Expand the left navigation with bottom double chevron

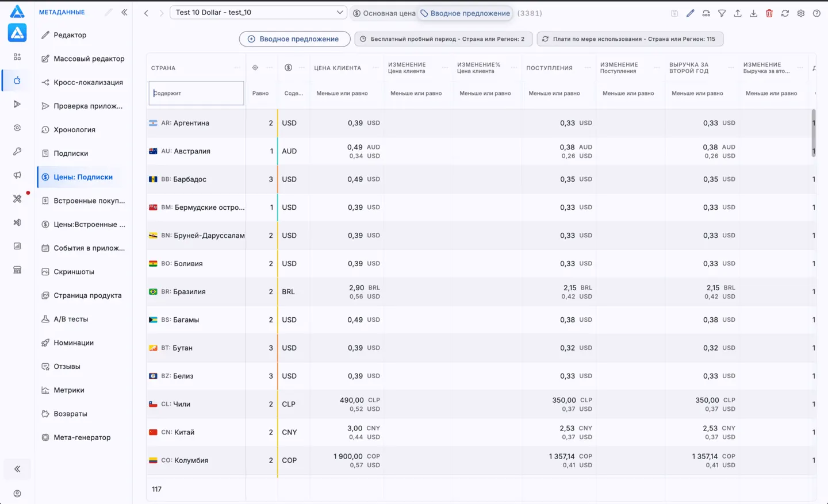tap(17, 469)
